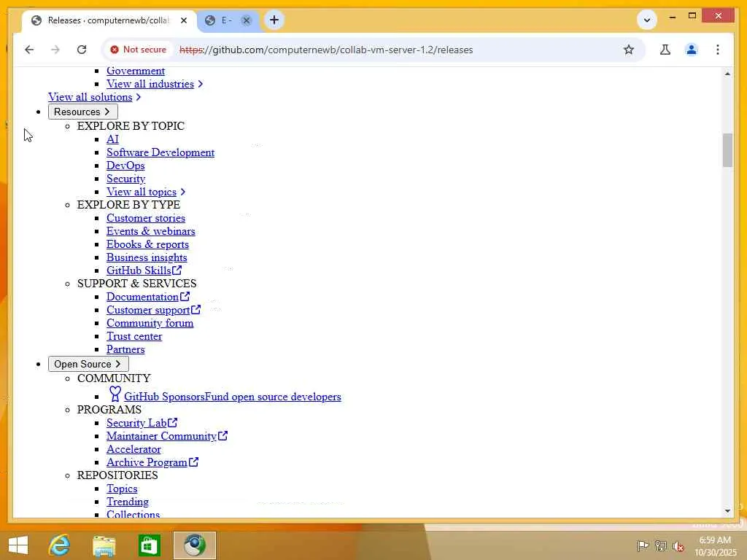Open Software Development link
Image resolution: width=747 pixels, height=560 pixels.
(160, 152)
